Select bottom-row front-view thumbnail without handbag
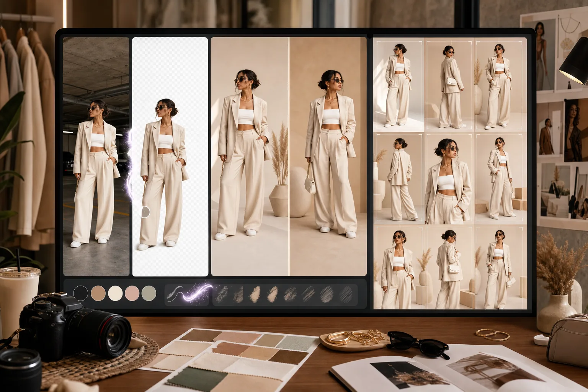Image resolution: width=588 pixels, height=392 pixels. (x=399, y=268)
